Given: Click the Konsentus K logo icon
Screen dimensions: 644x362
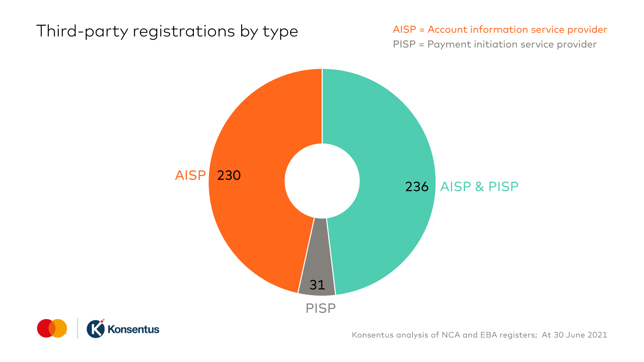Looking at the screenshot, I should (x=96, y=328).
